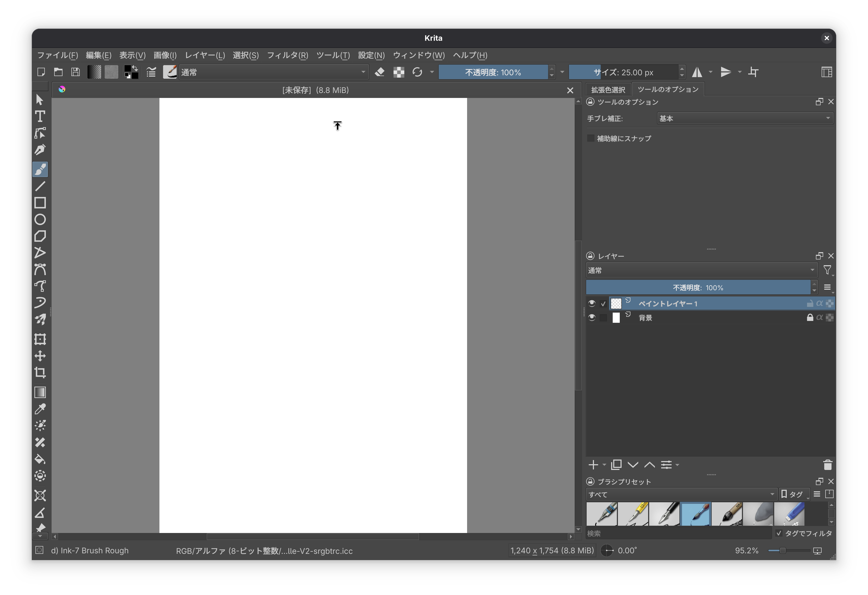Choose the Color sampler eyedropper tool
Screen dimensions: 868x595
tap(40, 409)
